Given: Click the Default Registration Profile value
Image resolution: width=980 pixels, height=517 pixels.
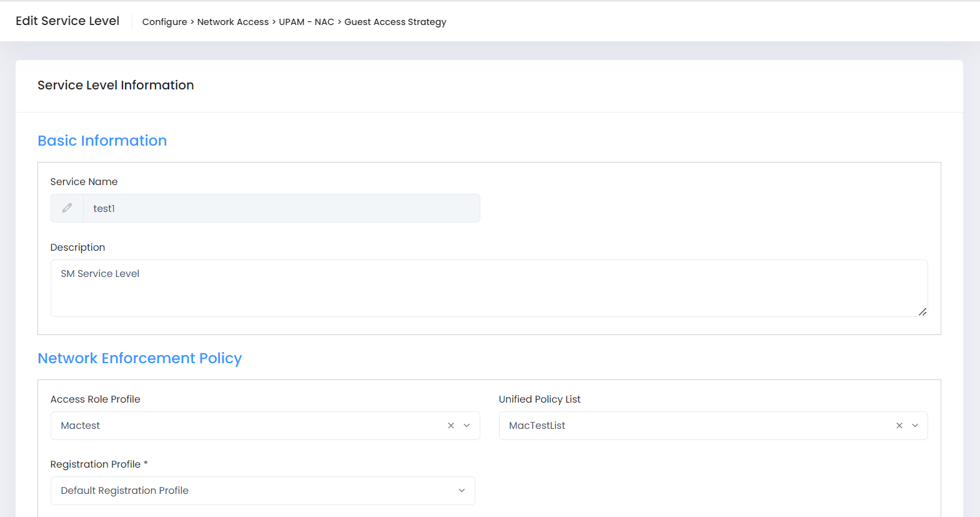Looking at the screenshot, I should pyautogui.click(x=125, y=491).
